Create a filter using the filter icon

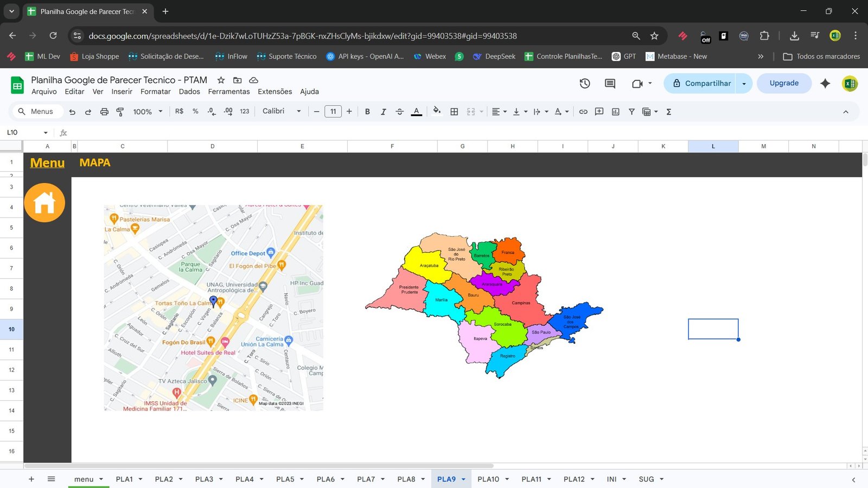[631, 112]
